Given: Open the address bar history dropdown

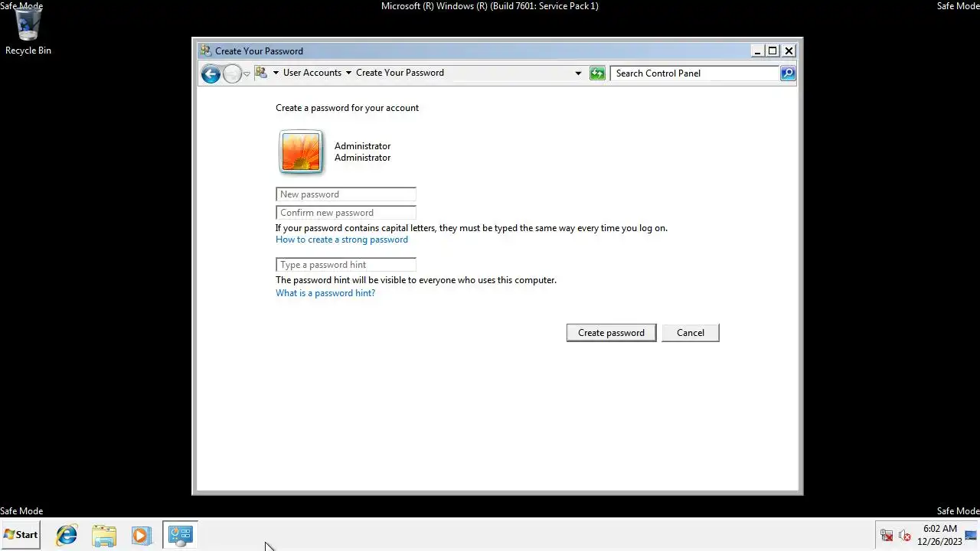Looking at the screenshot, I should click(578, 73).
